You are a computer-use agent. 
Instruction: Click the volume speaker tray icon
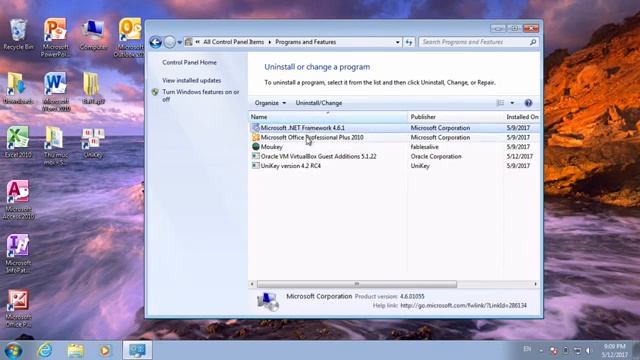[589, 351]
